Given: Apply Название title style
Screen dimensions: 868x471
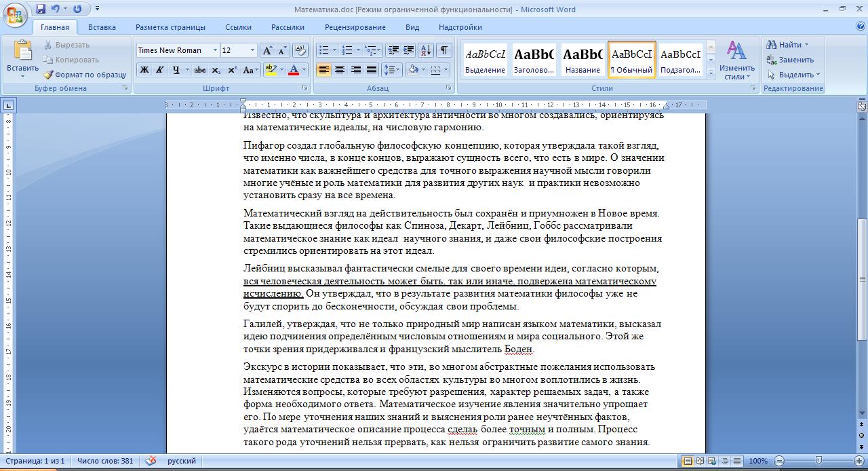Looking at the screenshot, I should 583,60.
